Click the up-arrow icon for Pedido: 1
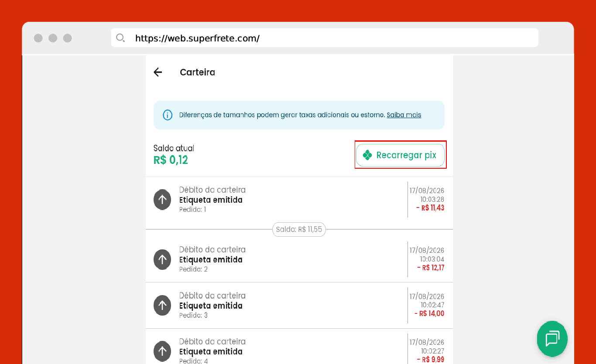Screen dimensions: 596x364 tap(162, 200)
